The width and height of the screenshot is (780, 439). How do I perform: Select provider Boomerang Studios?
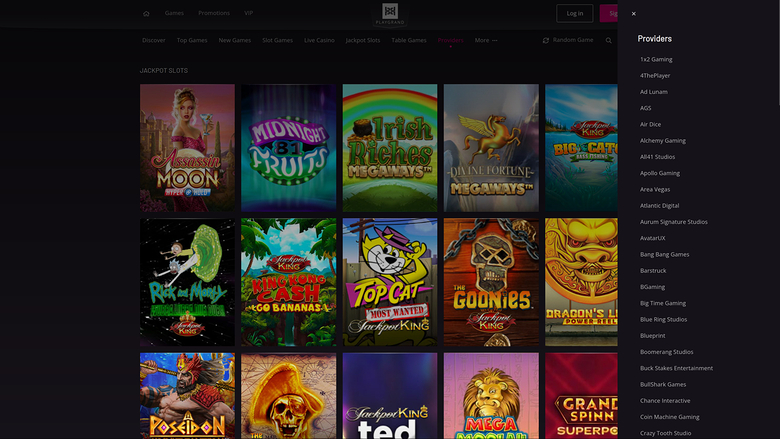(667, 352)
